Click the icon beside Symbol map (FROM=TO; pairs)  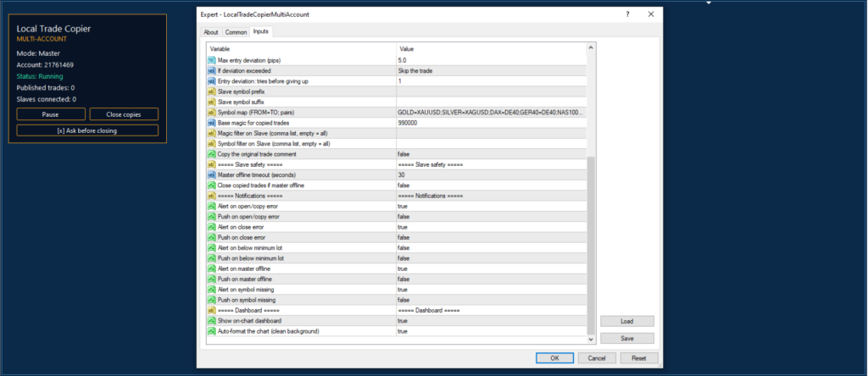tap(211, 113)
